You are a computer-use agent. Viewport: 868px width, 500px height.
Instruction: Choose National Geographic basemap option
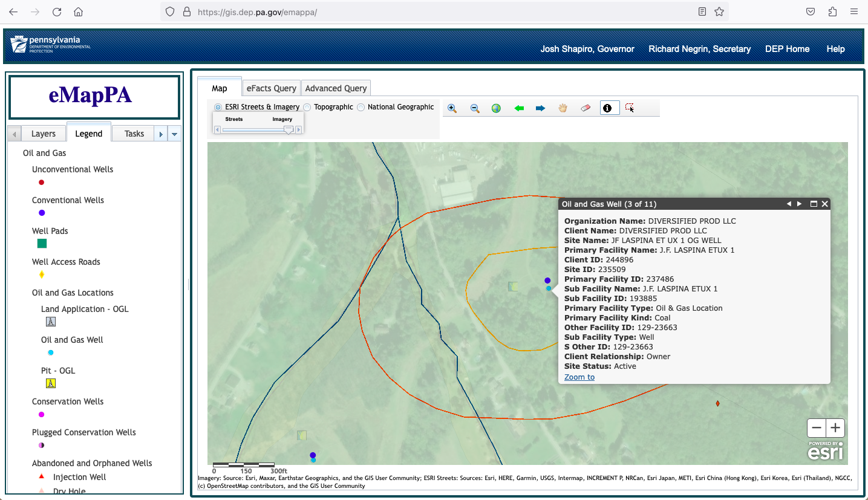361,107
